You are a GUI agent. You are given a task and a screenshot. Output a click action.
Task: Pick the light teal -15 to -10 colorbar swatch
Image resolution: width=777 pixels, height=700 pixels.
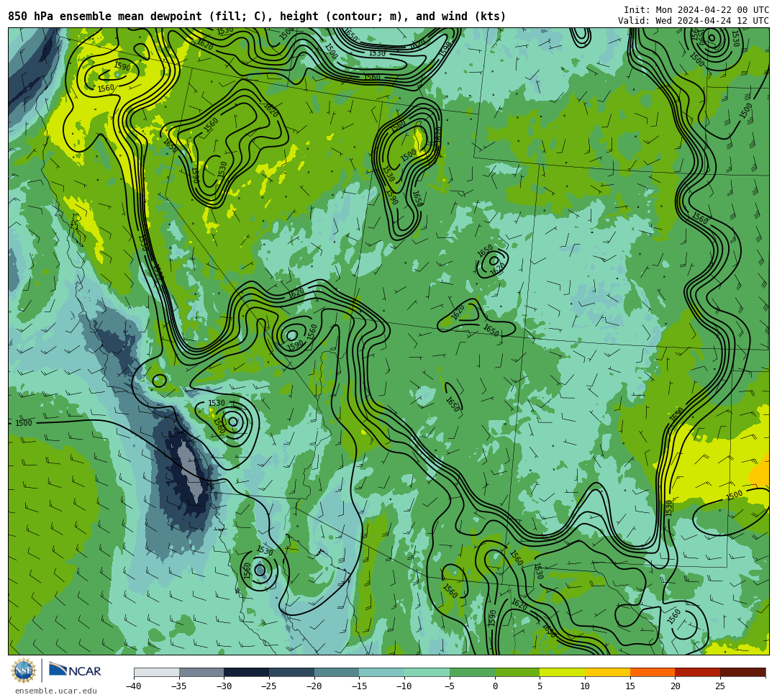382,672
